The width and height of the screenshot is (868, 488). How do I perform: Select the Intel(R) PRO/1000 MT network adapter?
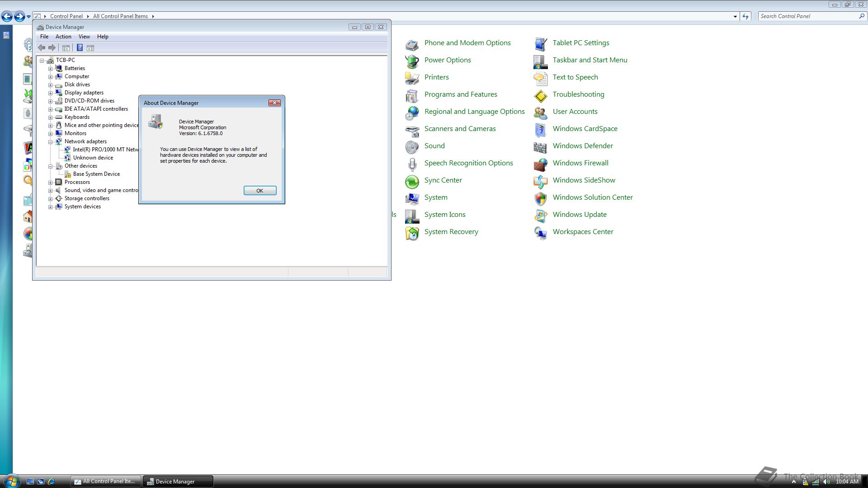pos(105,150)
